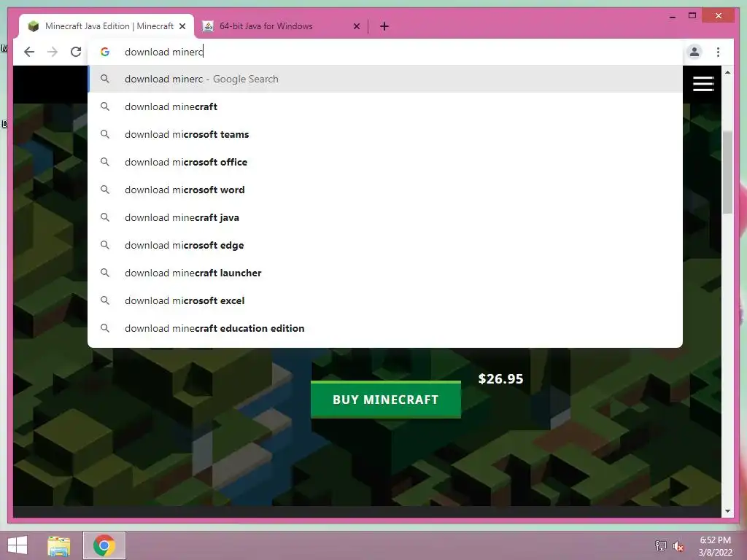The height and width of the screenshot is (560, 747).
Task: Close the Minecraft Java Edition tab
Action: 182,26
